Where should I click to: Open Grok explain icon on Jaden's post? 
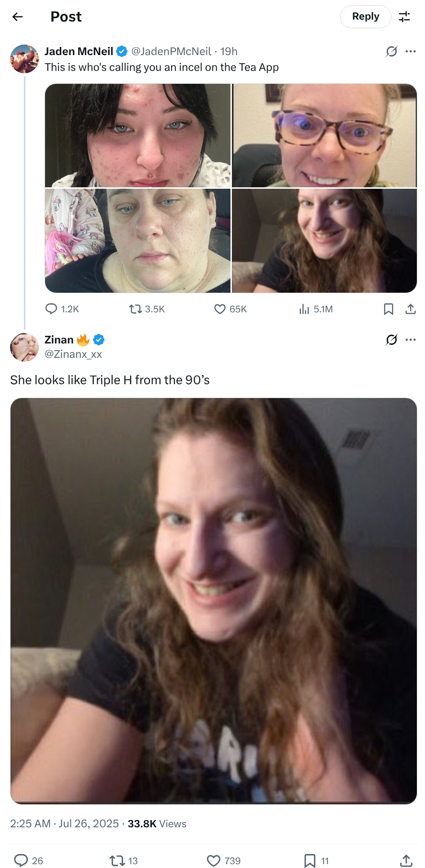pyautogui.click(x=391, y=51)
